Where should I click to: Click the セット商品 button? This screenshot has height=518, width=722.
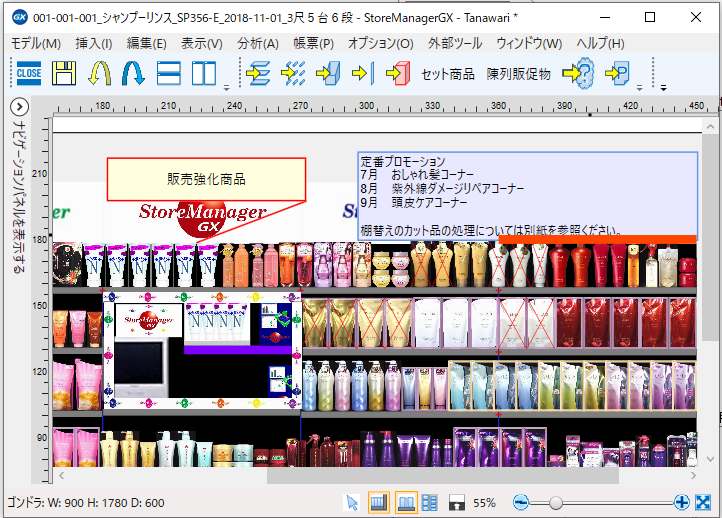(x=448, y=74)
